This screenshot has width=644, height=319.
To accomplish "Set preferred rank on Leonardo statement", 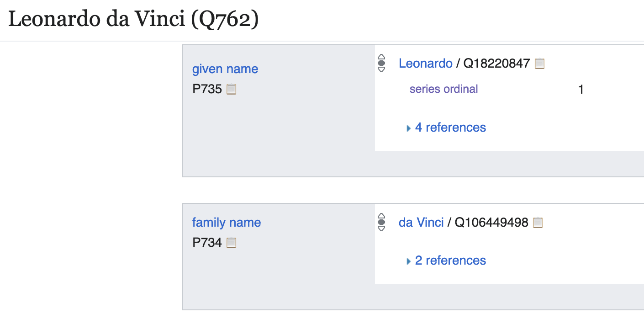I will pyautogui.click(x=382, y=57).
